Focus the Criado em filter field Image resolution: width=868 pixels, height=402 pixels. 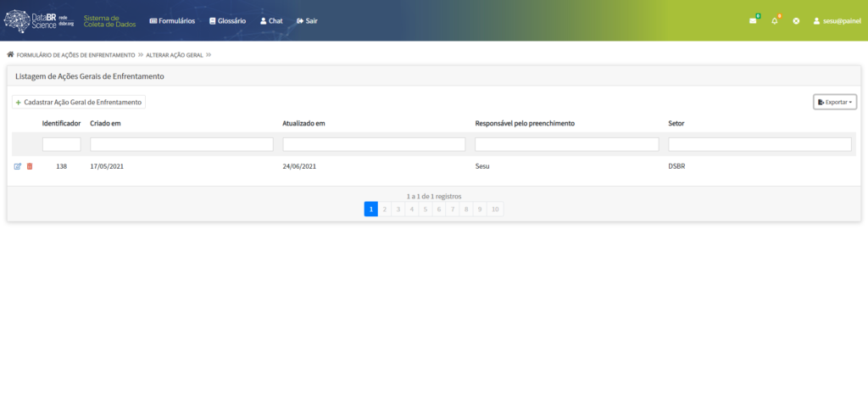(181, 144)
